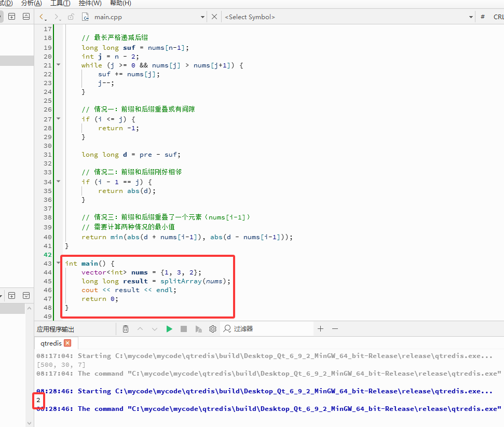
Task: Collapse the if block at line 34
Action: [59, 181]
